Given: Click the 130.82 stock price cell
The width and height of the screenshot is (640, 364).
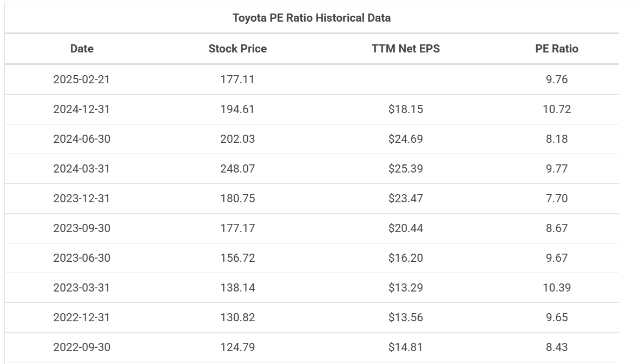Looking at the screenshot, I should (237, 317).
